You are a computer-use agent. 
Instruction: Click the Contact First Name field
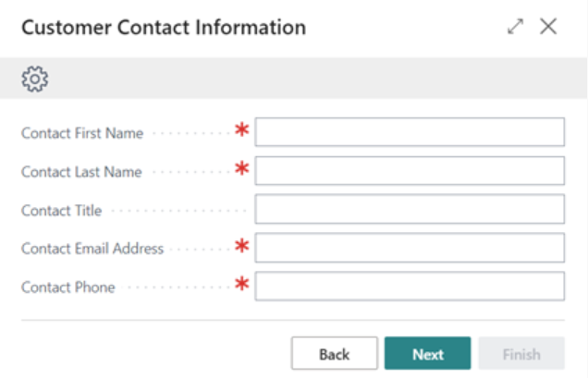pyautogui.click(x=410, y=132)
